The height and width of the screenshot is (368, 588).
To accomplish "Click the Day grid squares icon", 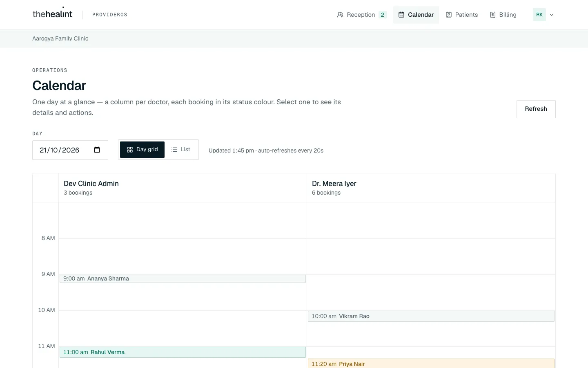I will 130,150.
